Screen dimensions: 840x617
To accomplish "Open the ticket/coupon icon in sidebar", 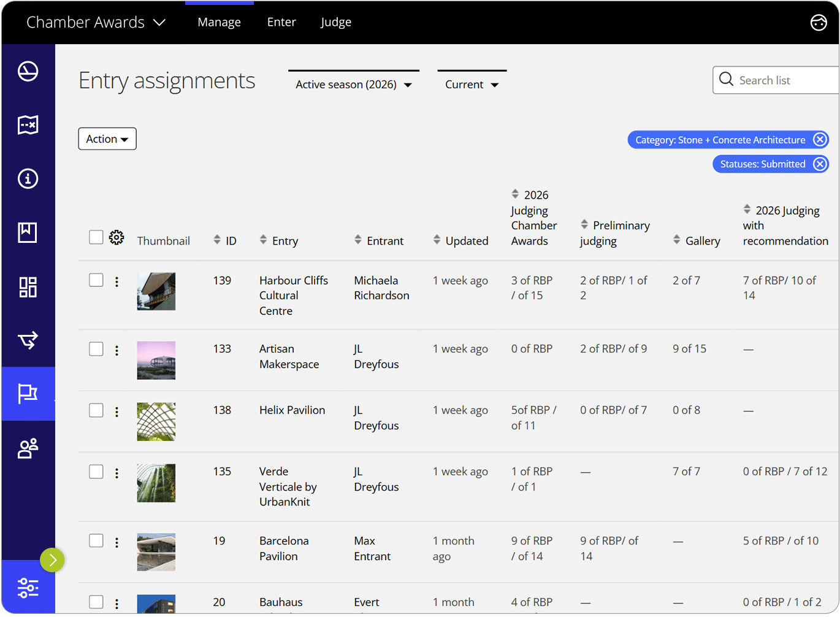I will pyautogui.click(x=28, y=125).
